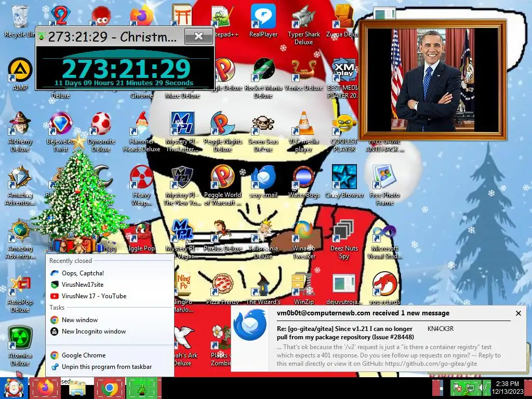532x399 pixels.
Task: Open File Explorer from the taskbar
Action: tap(77, 388)
